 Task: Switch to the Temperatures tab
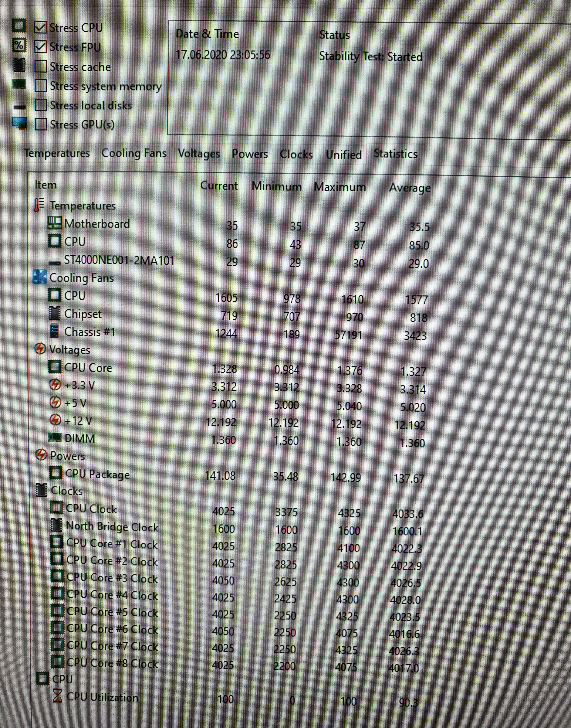57,154
